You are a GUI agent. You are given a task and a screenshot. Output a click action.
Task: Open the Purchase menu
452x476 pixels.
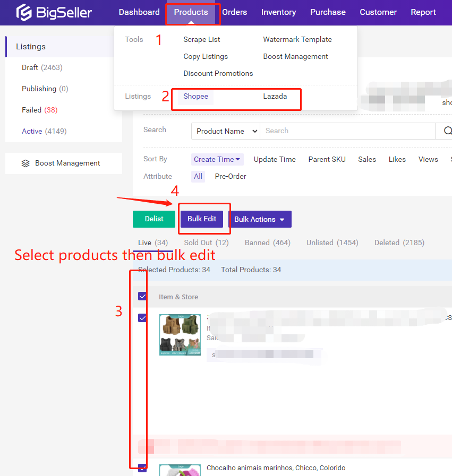328,12
